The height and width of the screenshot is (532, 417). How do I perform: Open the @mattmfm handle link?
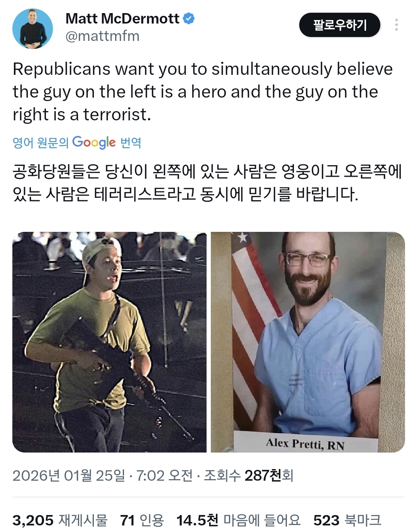pyautogui.click(x=102, y=36)
